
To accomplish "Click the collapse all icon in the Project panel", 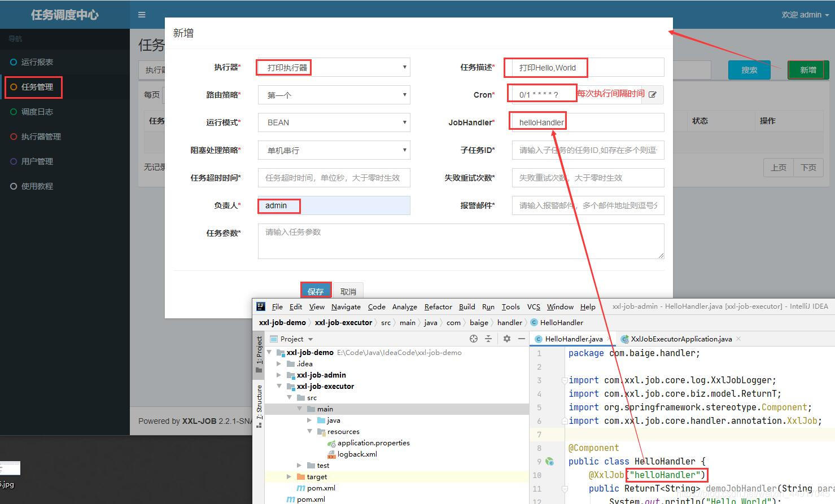I will (488, 339).
